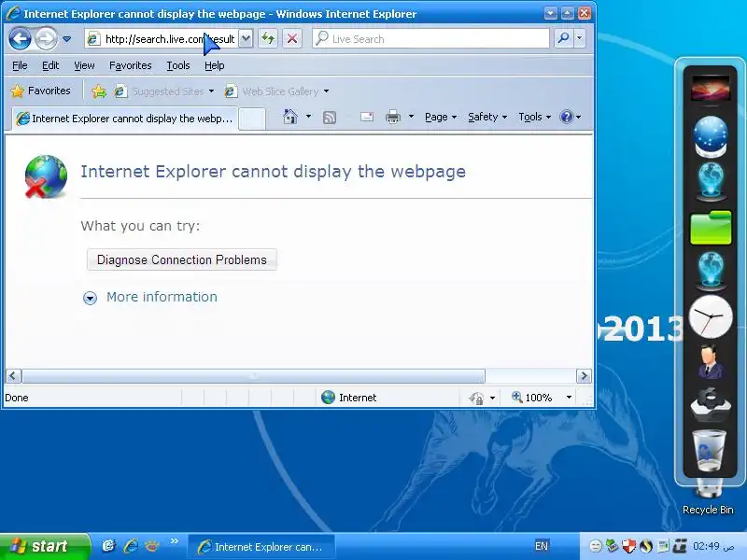Expand More information chevron icon
The image size is (747, 560).
[90, 298]
